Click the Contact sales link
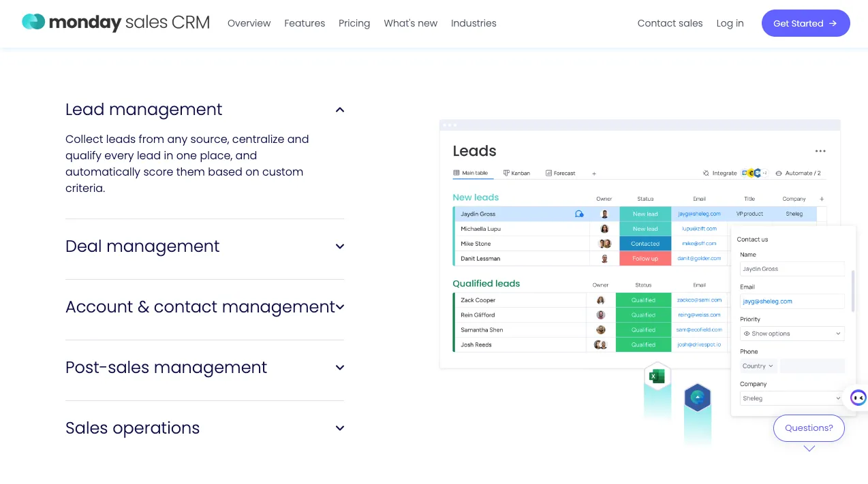Image resolution: width=868 pixels, height=484 pixels. pos(670,23)
